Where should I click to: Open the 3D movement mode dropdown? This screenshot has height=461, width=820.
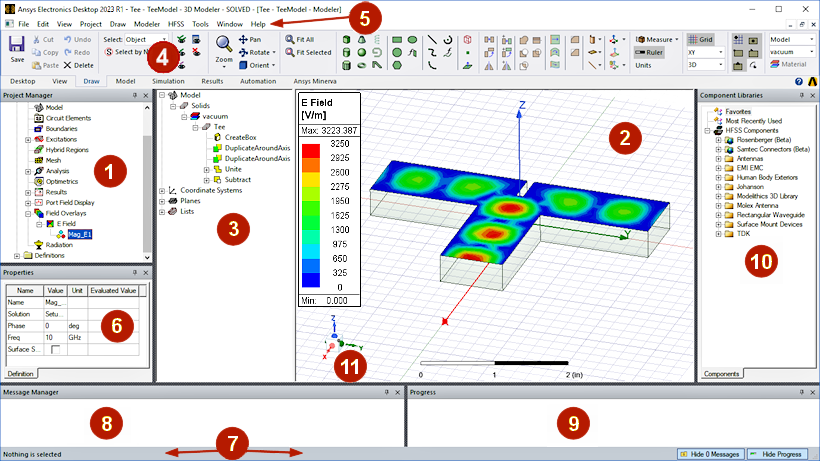(705, 65)
